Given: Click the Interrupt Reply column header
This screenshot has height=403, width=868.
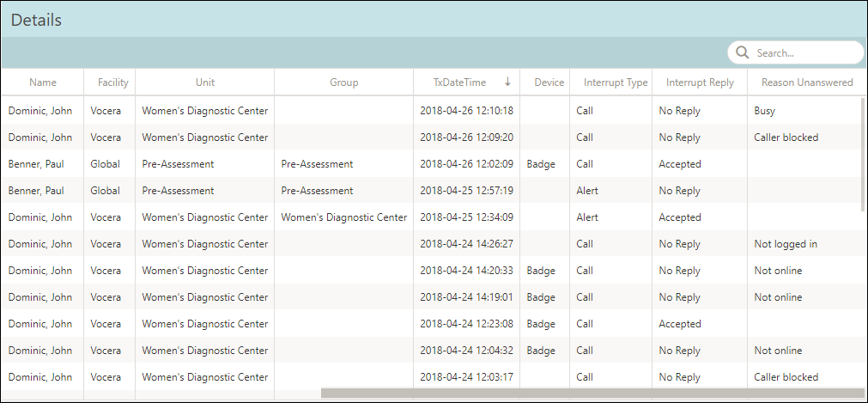Looking at the screenshot, I should point(700,82).
